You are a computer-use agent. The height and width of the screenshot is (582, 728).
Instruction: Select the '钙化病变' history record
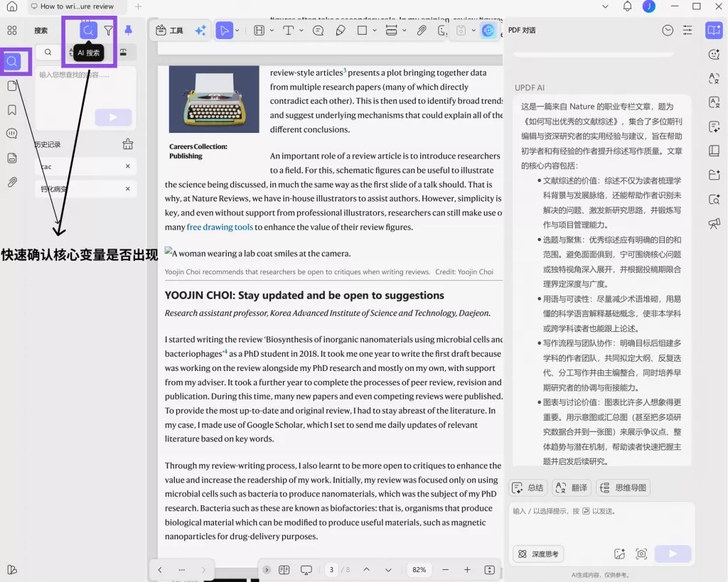pos(86,188)
